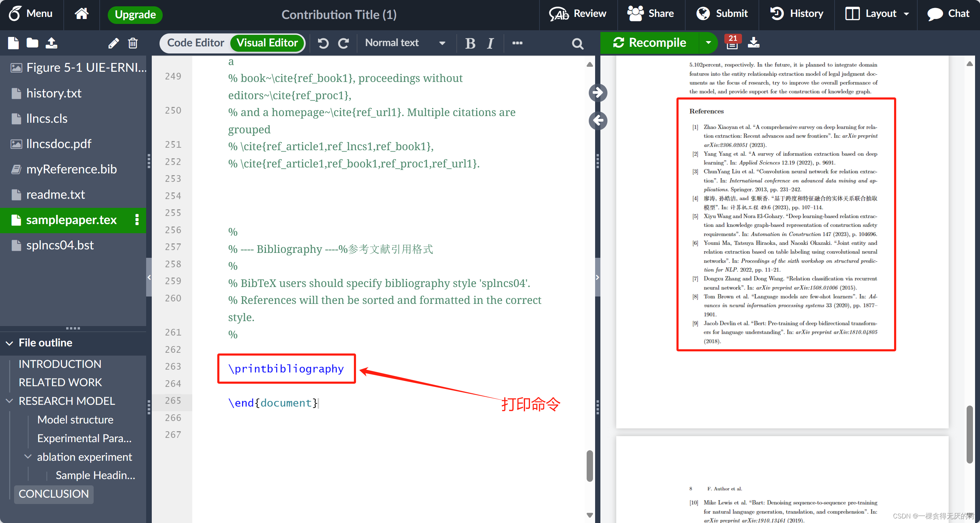
Task: Click the rename pencil icon
Action: [113, 43]
